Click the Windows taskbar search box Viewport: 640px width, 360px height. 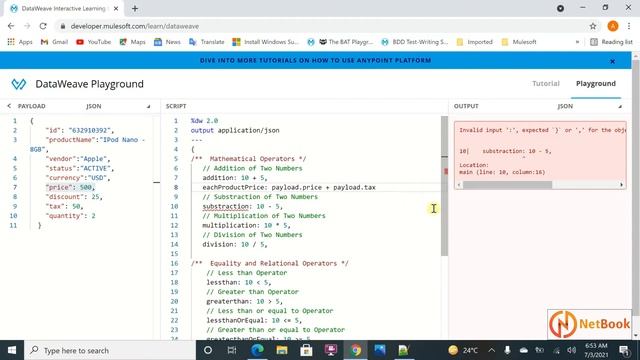pos(110,350)
